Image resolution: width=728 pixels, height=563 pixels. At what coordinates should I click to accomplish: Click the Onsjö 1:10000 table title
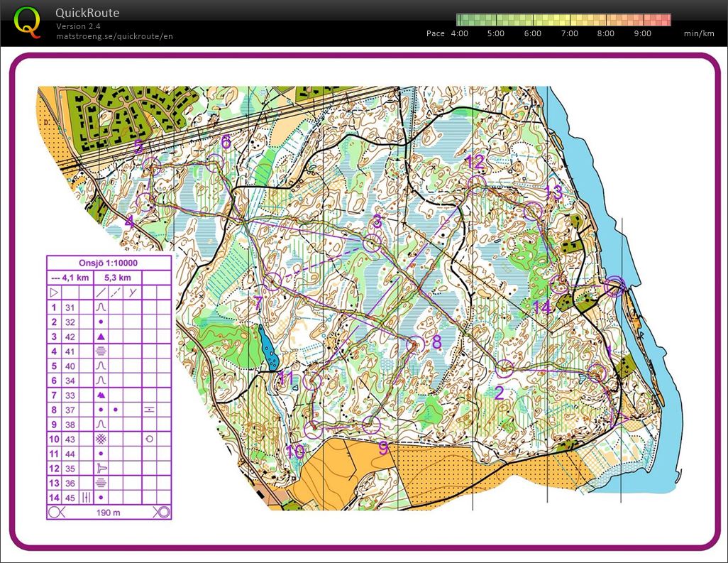(x=109, y=263)
